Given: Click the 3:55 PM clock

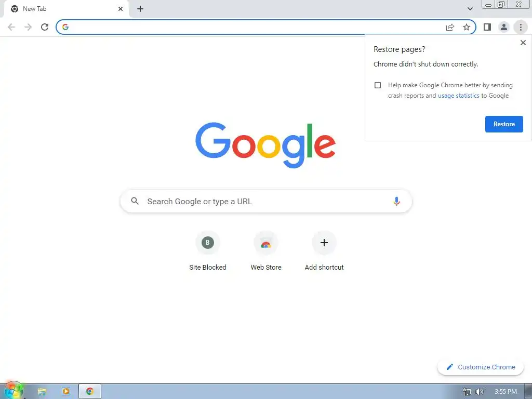Looking at the screenshot, I should point(506,392).
